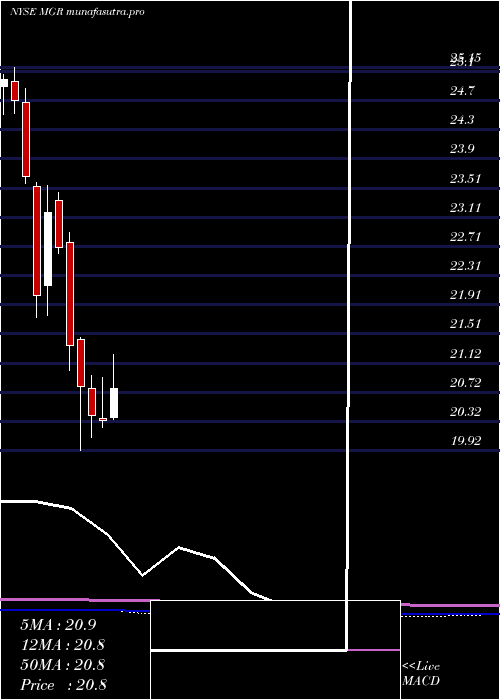Click the '5MA : 20.9' readout
This screenshot has height=700, width=500.
tap(58, 625)
